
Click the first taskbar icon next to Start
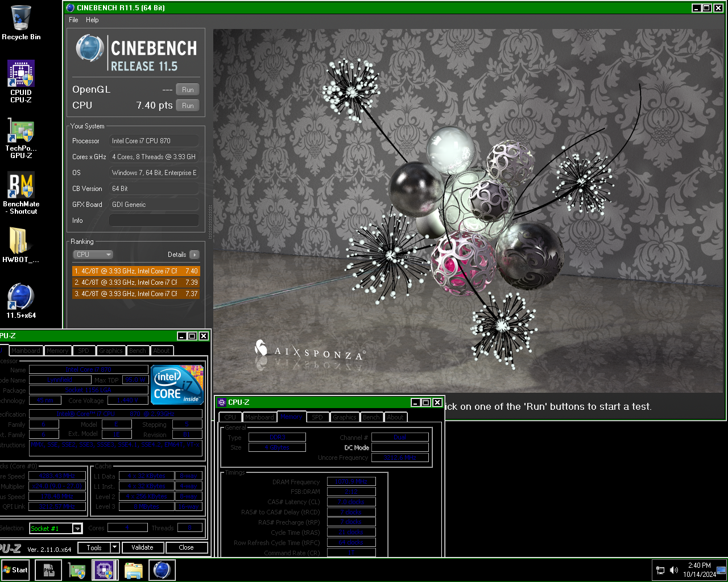point(48,570)
